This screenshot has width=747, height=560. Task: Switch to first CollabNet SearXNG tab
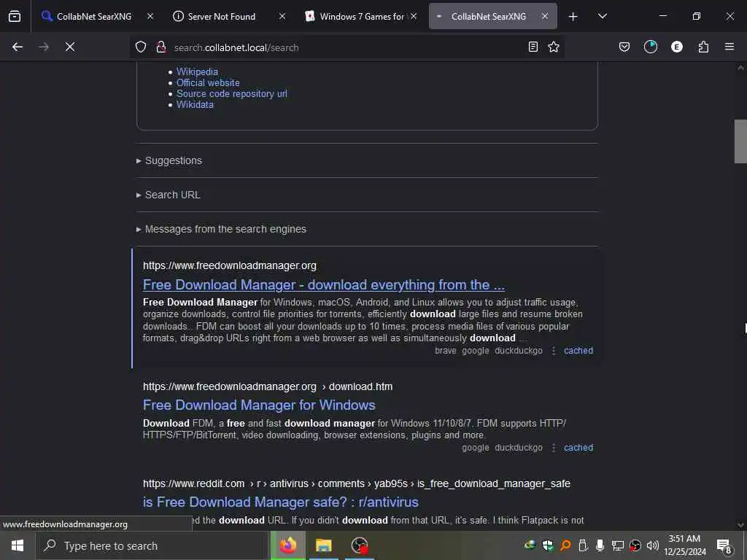(x=93, y=17)
